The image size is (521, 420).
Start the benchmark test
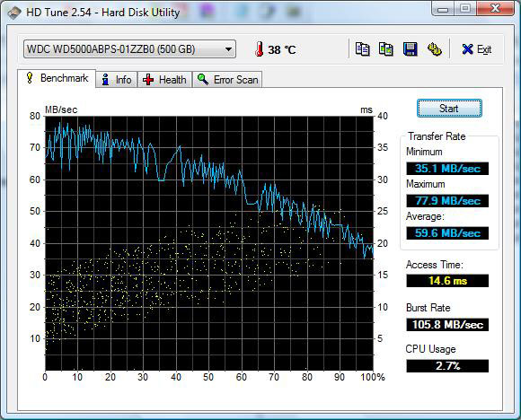tap(449, 109)
